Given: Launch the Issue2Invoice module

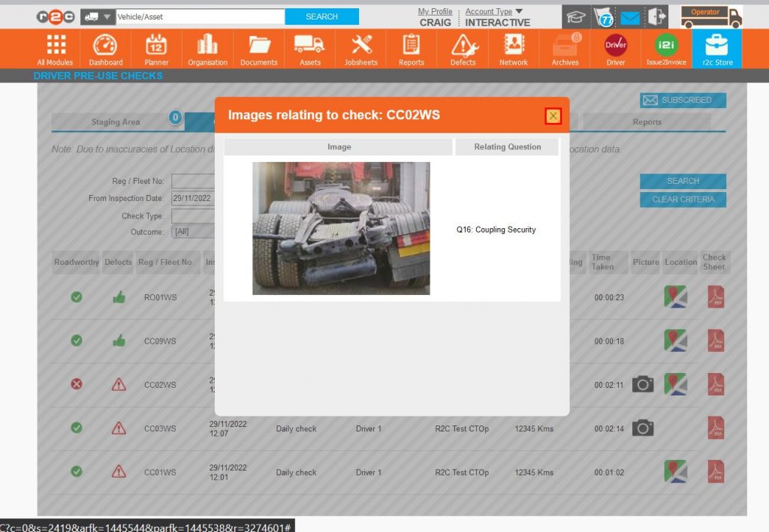Looking at the screenshot, I should point(666,49).
